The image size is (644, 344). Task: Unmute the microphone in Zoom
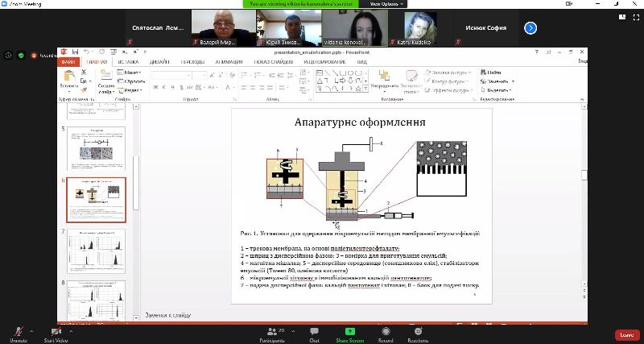click(x=19, y=331)
